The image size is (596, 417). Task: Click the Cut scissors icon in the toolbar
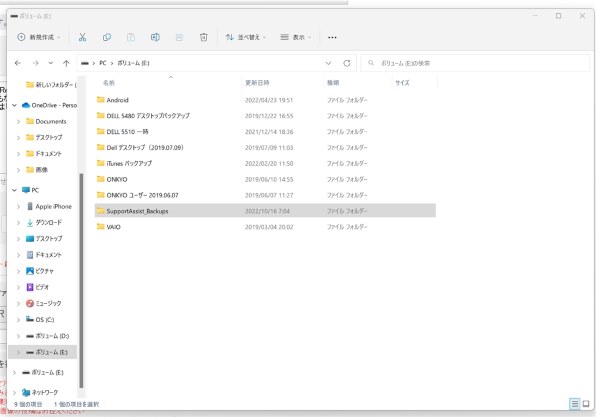click(x=82, y=37)
